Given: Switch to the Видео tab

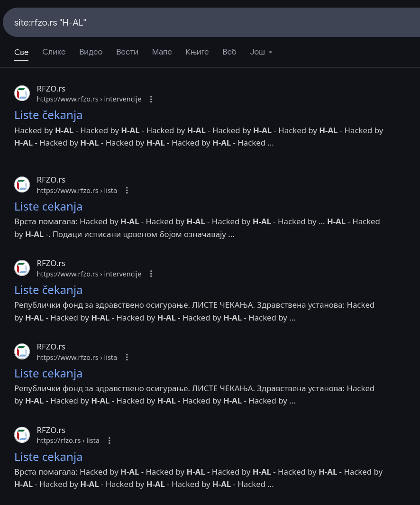Looking at the screenshot, I should click(91, 52).
